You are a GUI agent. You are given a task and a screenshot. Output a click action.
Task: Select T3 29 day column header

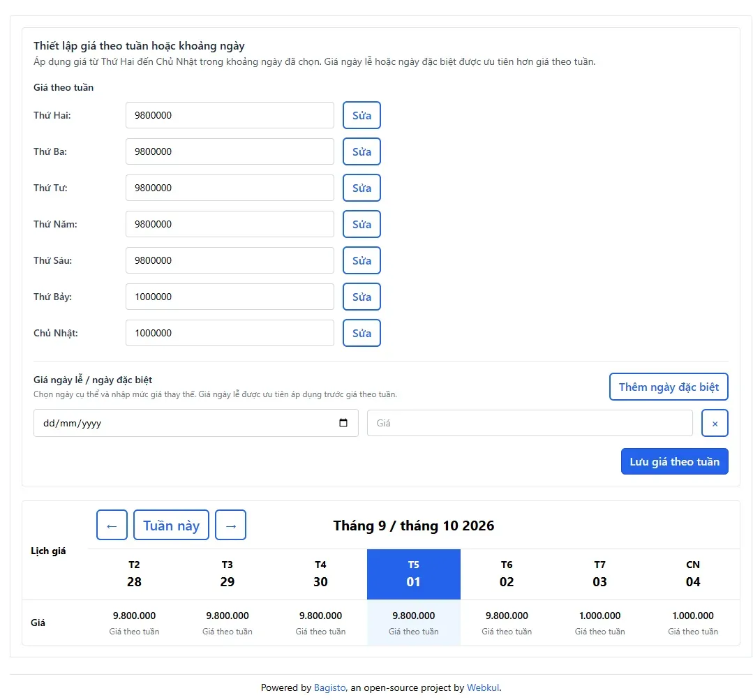pos(227,574)
